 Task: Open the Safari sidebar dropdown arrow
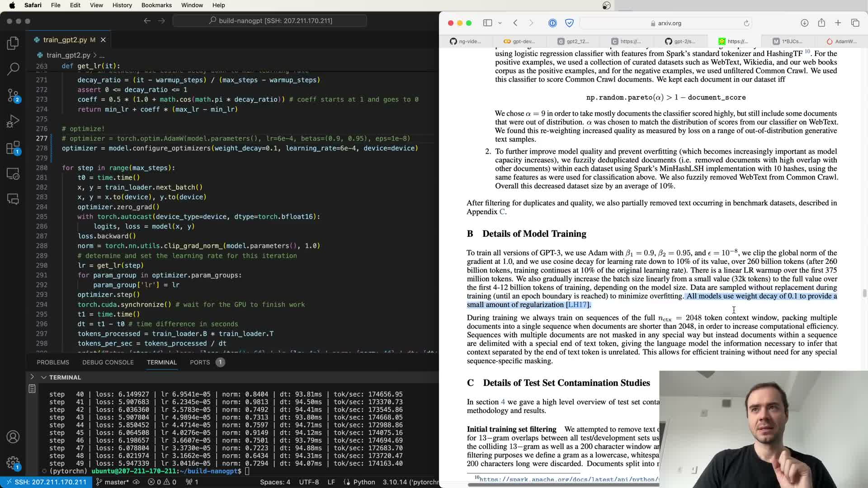pyautogui.click(x=500, y=23)
